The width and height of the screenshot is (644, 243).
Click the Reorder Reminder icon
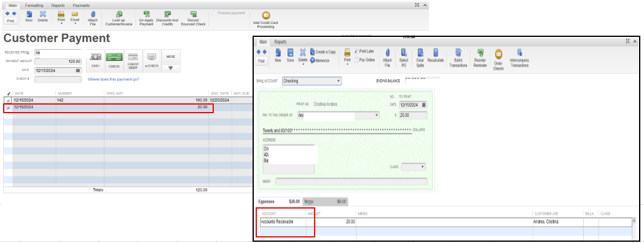click(480, 53)
